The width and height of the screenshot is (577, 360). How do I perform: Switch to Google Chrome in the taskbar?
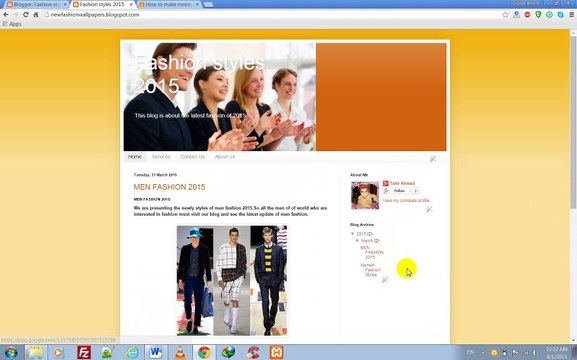pos(204,352)
